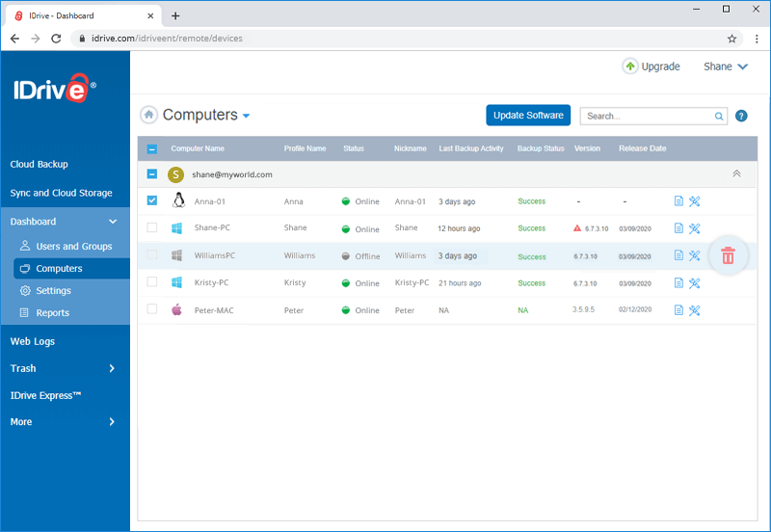Click the Kristy-PC computer name

tap(211, 282)
